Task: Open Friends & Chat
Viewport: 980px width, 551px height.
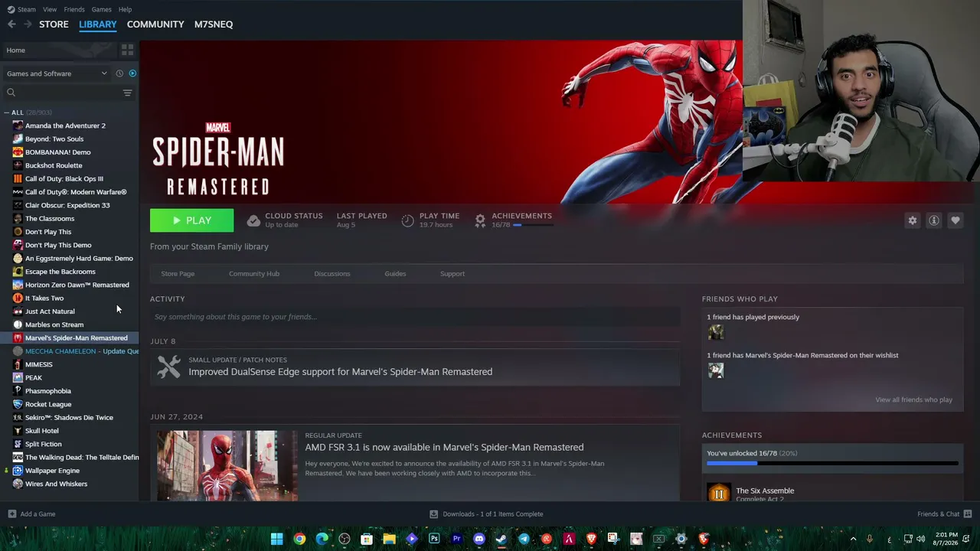Action: (945, 514)
